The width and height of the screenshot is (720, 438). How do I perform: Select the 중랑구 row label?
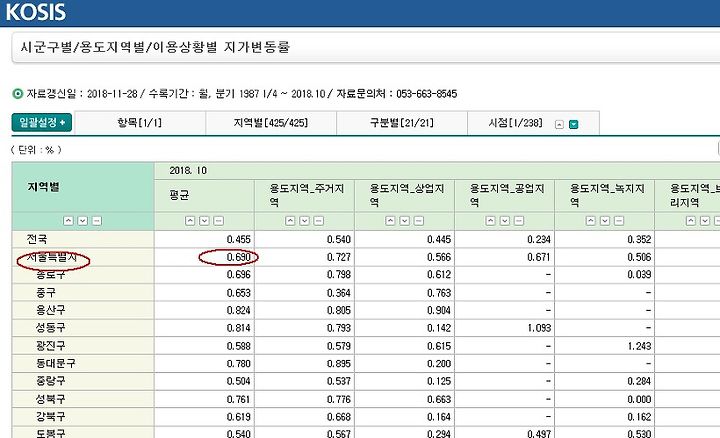[x=51, y=381]
